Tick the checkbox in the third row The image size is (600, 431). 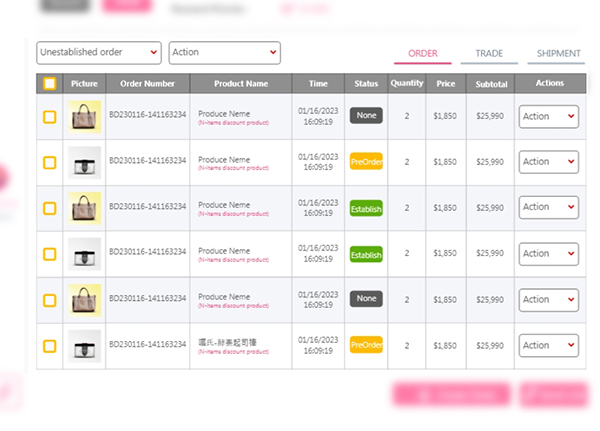49,208
